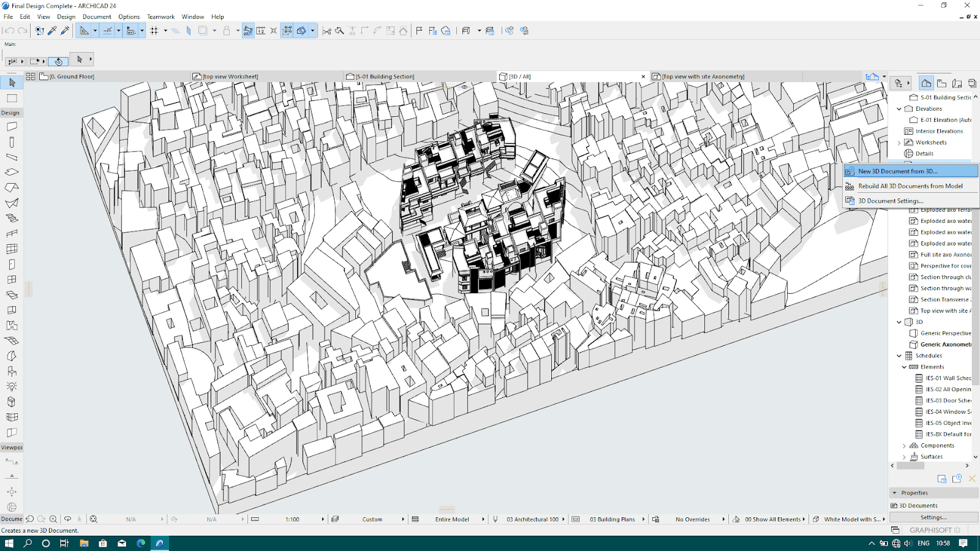Open Microsoft Edge from the taskbar

[x=141, y=543]
